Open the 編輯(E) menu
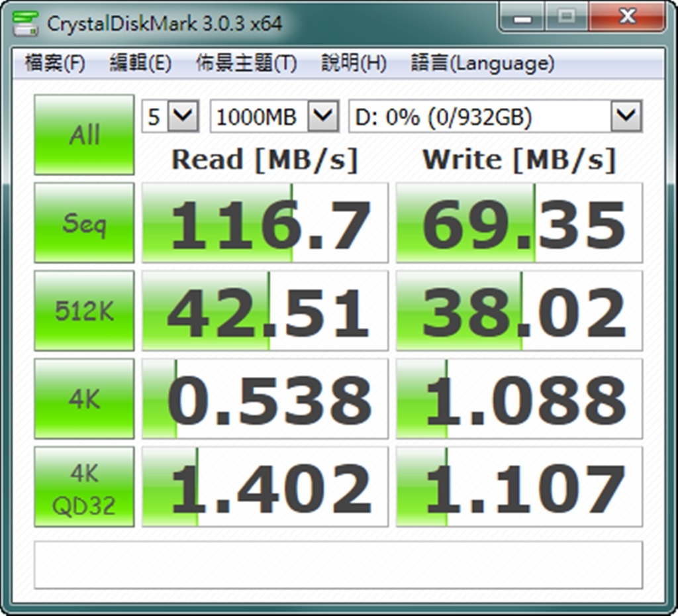Screen dimensions: 678x616 [140, 63]
